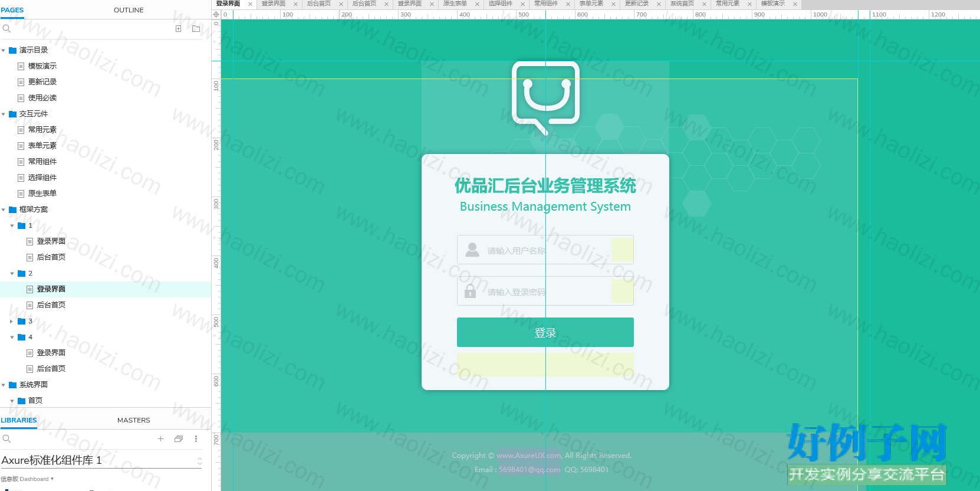The width and height of the screenshot is (980, 491).
Task: Collapse the 系统界面 folder arrow
Action: coord(4,385)
